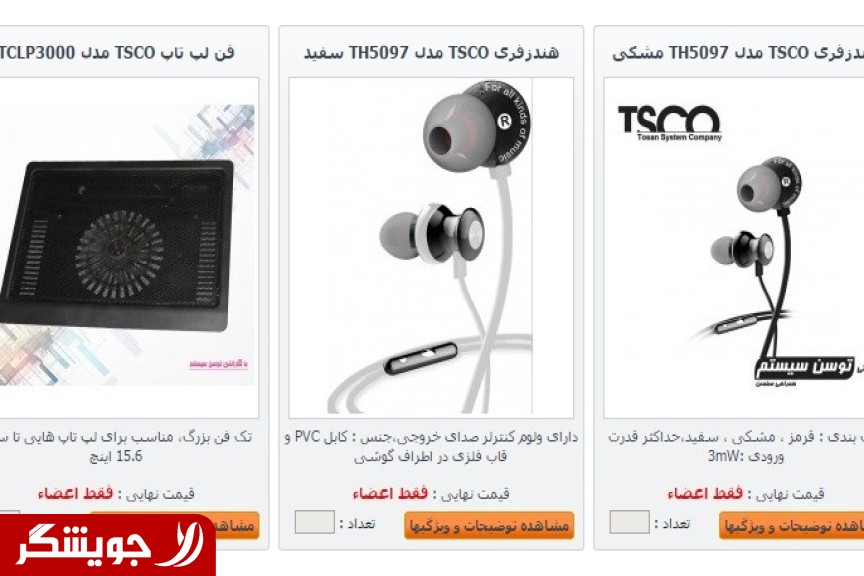Open the black TH5097 handsfree product image
864x576 pixels.
[733, 247]
